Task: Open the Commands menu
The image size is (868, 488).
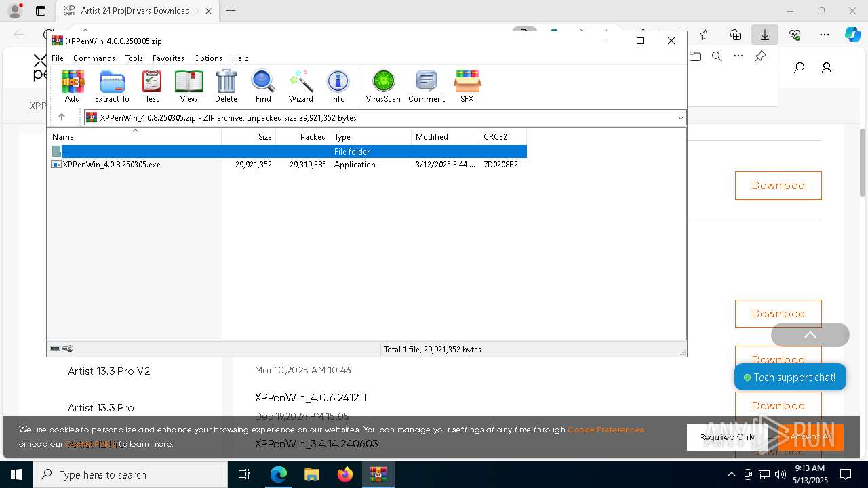Action: tap(94, 58)
